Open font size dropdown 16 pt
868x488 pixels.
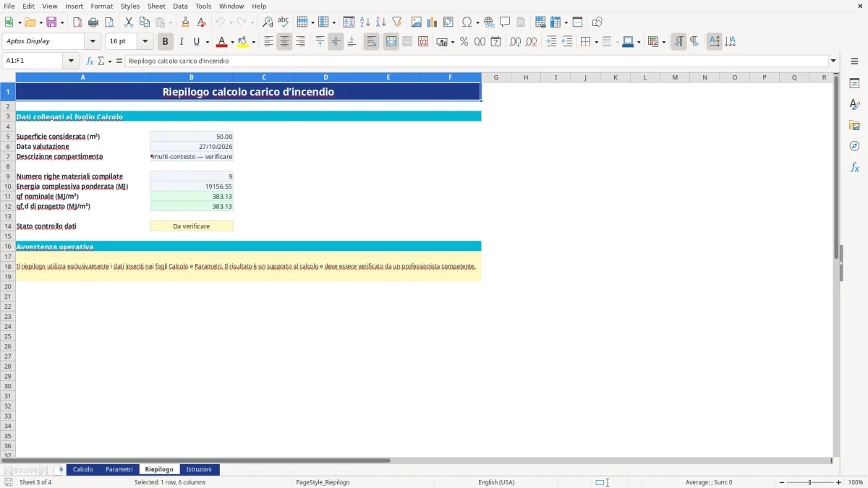click(x=145, y=42)
